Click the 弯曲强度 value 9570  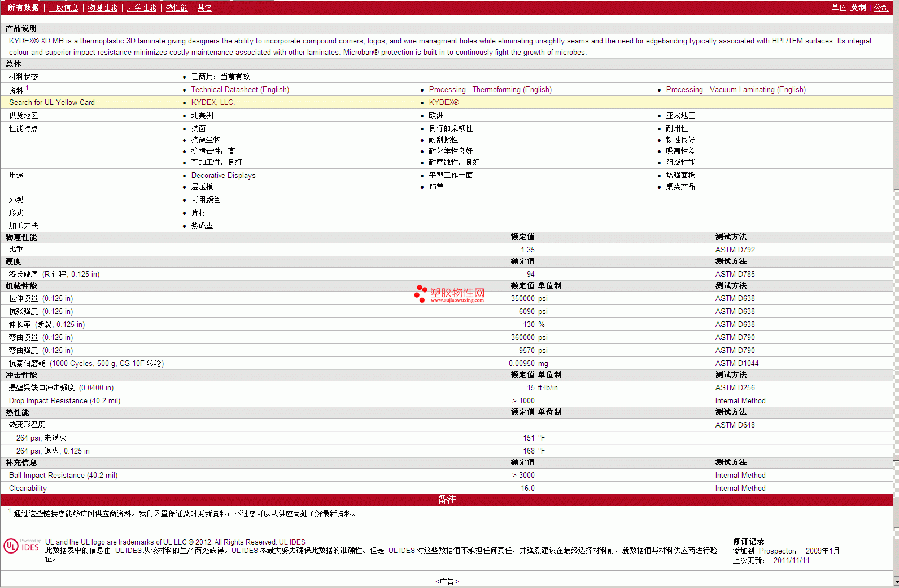click(x=526, y=351)
